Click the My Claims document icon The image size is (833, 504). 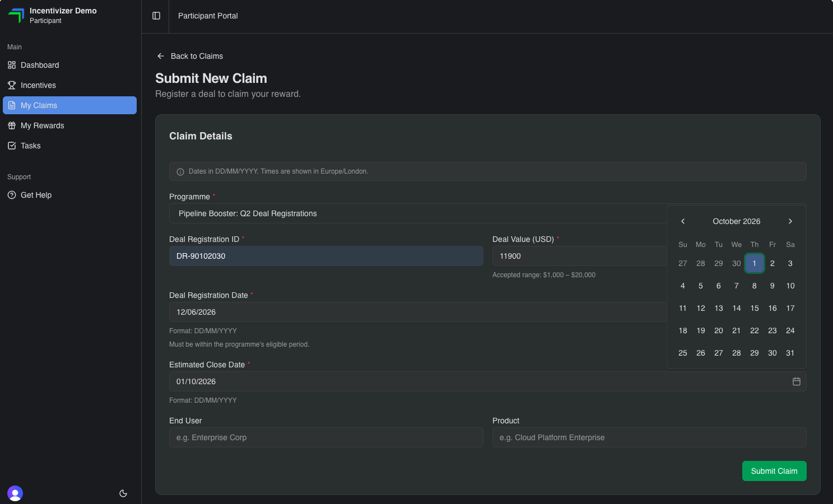point(12,105)
